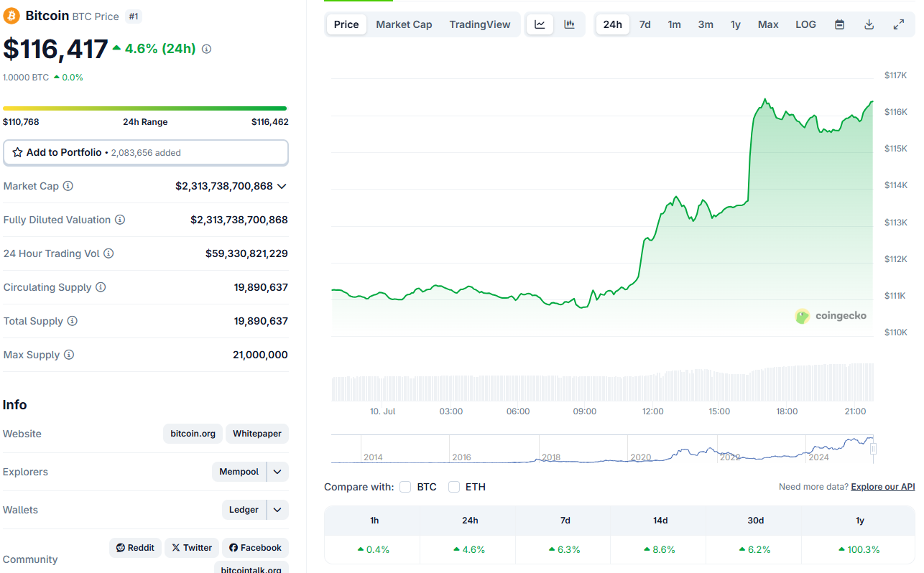The image size is (924, 573).
Task: Click the Market Cap info icon
Action: click(68, 186)
